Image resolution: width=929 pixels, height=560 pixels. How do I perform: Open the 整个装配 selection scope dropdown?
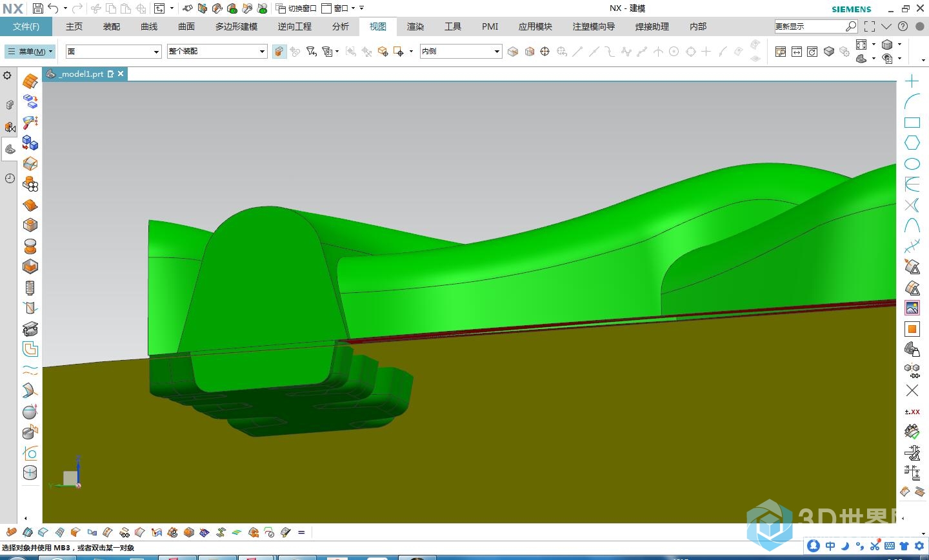pyautogui.click(x=217, y=51)
